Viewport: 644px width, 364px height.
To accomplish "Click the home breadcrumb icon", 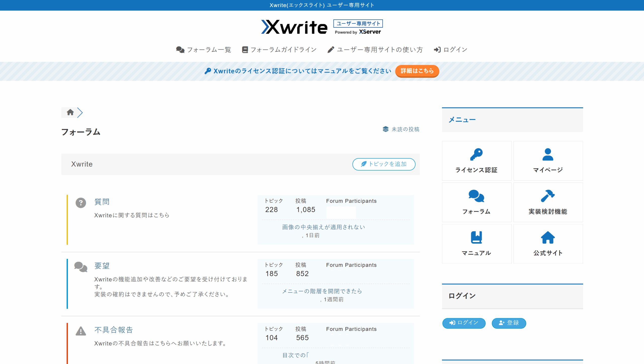I will point(70,112).
